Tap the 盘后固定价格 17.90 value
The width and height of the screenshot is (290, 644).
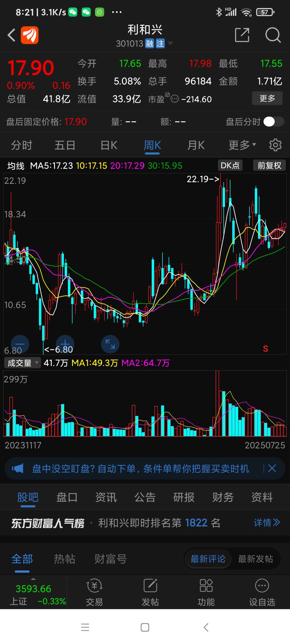tap(75, 122)
